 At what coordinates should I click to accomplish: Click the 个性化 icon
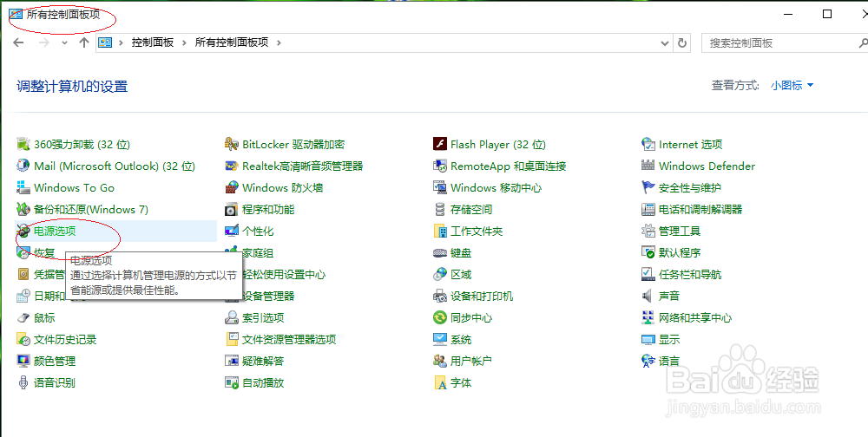coord(232,232)
